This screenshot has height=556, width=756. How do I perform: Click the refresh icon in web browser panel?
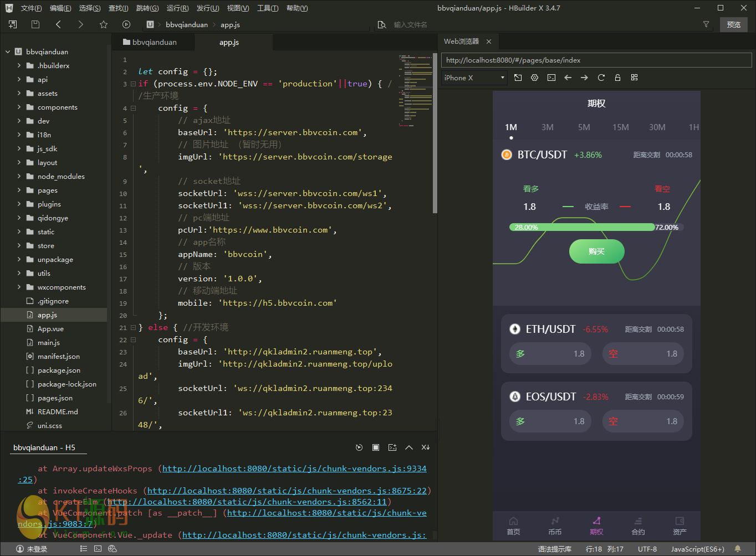[x=601, y=78]
